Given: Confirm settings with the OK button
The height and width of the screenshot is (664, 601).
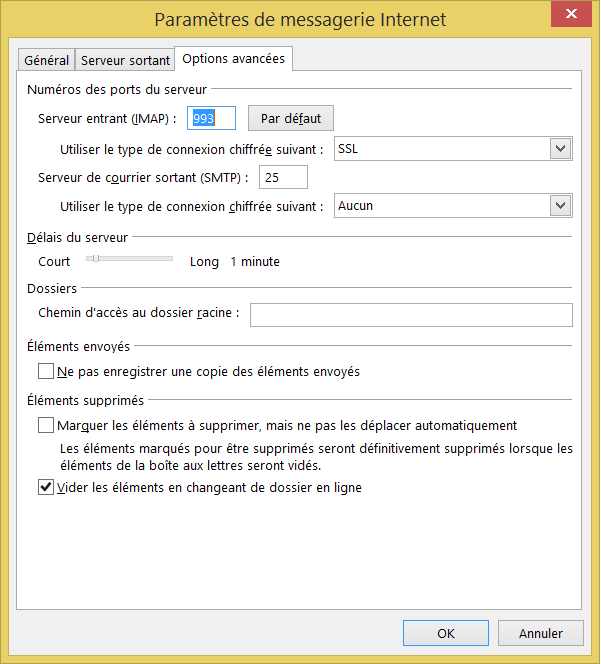Looking at the screenshot, I should (446, 633).
